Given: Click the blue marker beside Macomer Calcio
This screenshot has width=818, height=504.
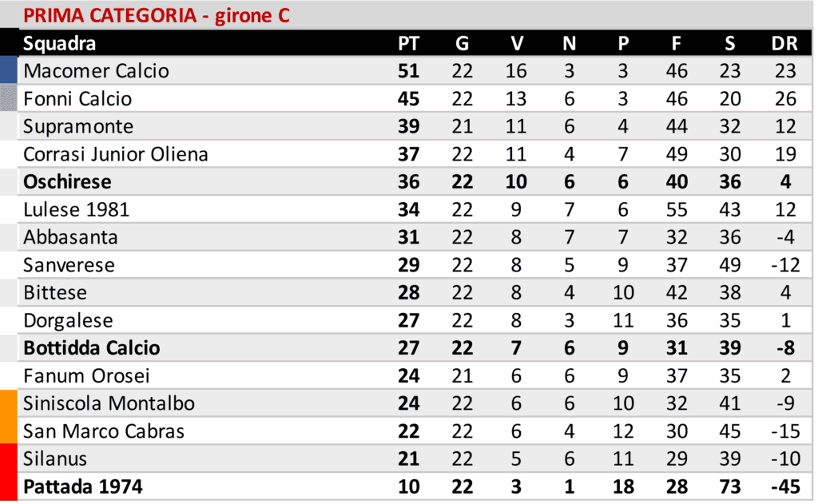Looking at the screenshot, I should 8,70.
